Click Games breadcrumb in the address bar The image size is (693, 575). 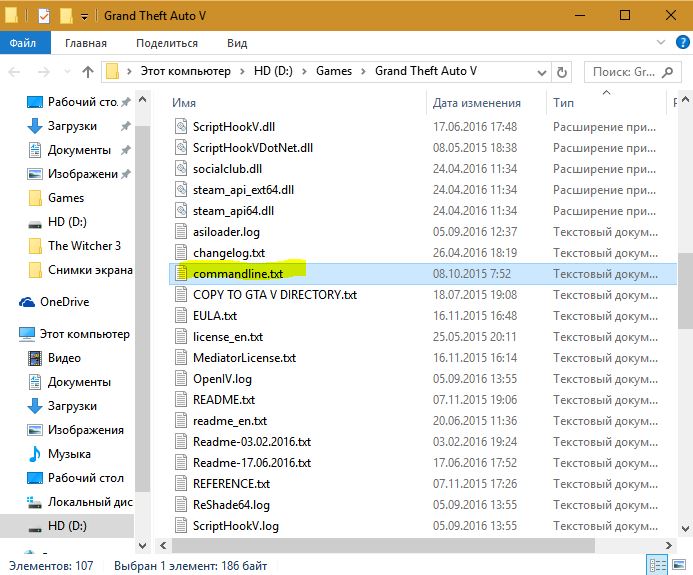334,71
